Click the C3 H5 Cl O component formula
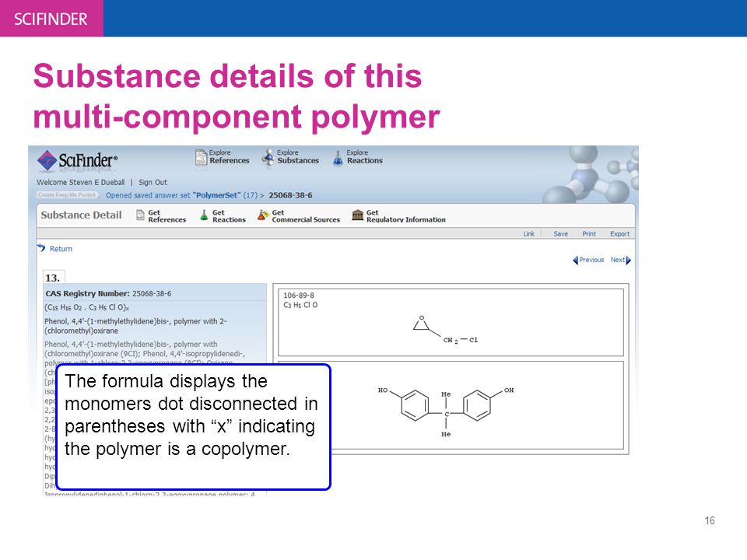 coord(300,305)
